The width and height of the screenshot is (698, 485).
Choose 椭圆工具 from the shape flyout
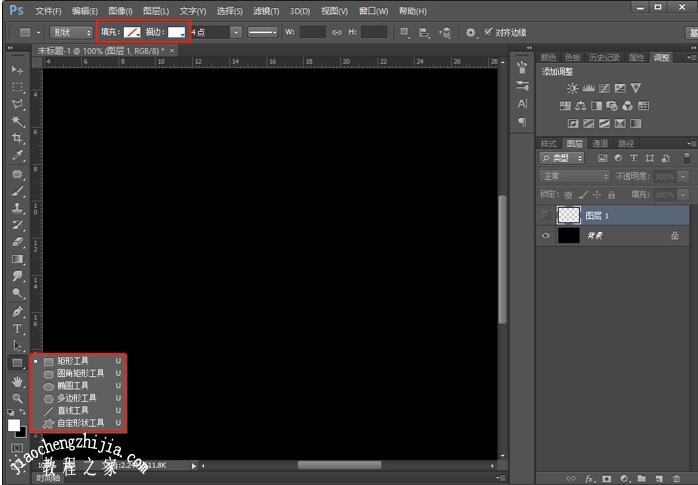pyautogui.click(x=73, y=385)
